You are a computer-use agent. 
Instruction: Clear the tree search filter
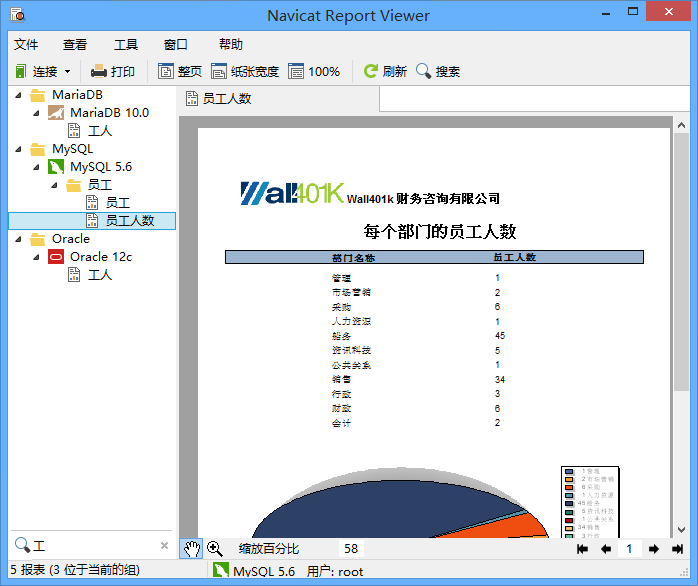tap(164, 545)
